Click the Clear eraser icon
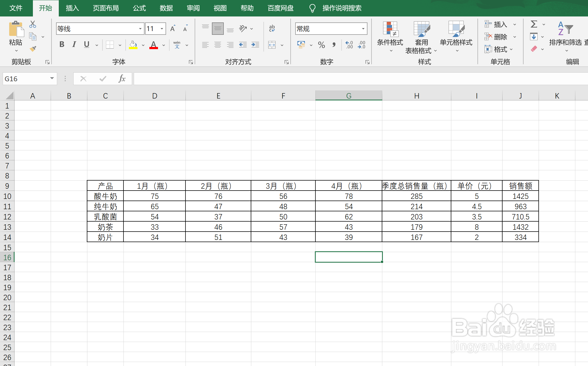Screen dimensions: 588x366 pos(534,49)
